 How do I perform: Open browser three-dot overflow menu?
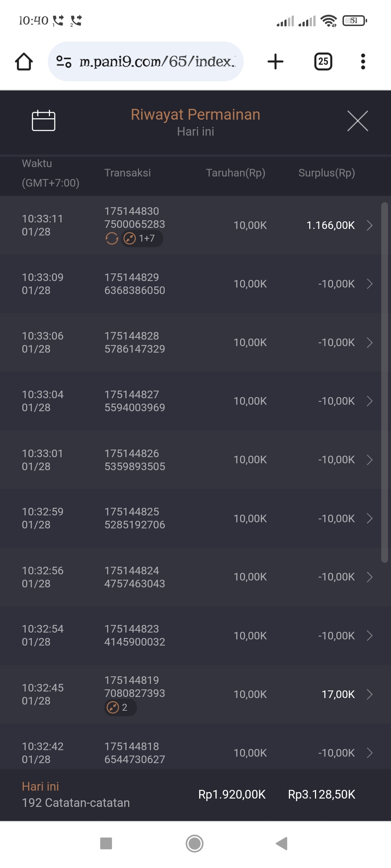363,61
